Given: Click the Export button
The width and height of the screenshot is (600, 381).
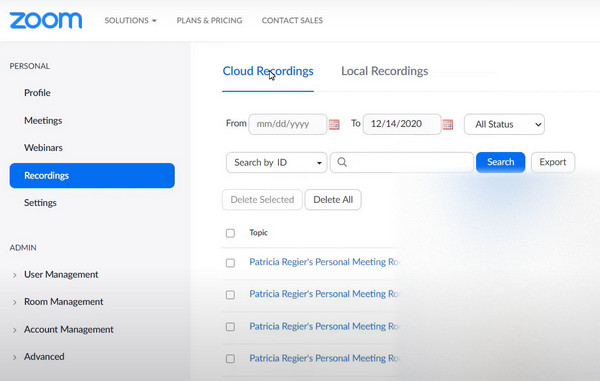Looking at the screenshot, I should coord(553,162).
